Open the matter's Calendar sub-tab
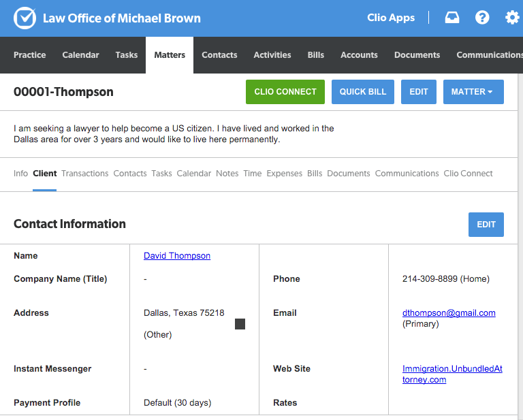The image size is (523, 420). click(194, 174)
